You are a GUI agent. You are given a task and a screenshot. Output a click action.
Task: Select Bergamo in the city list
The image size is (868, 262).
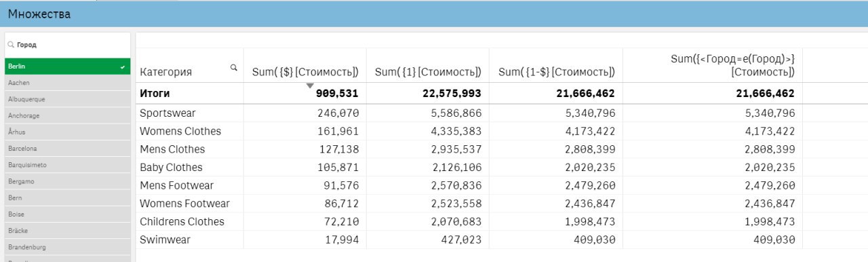tap(67, 181)
